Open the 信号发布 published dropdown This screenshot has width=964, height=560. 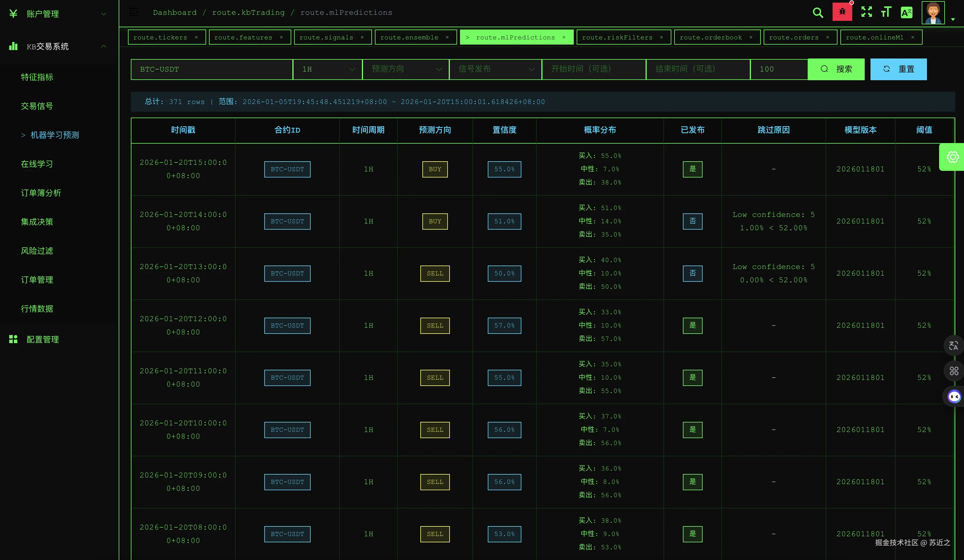(495, 69)
